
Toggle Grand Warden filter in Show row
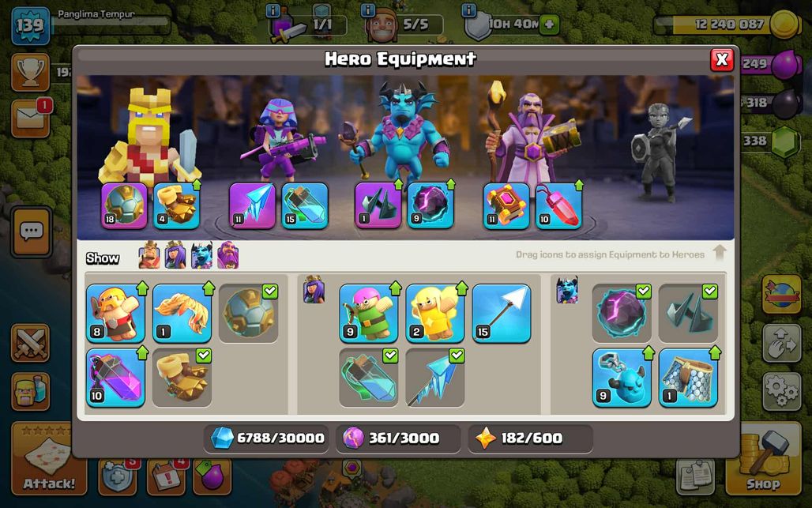click(x=227, y=254)
